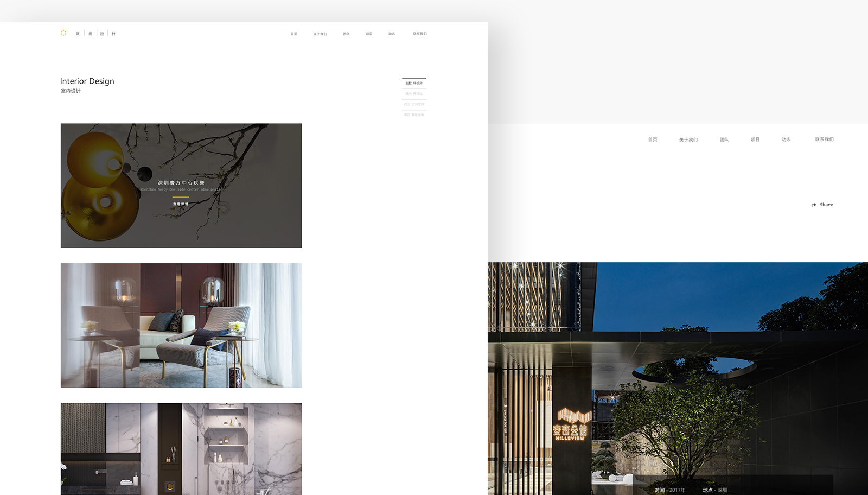Click 首页 in the right page navigation
This screenshot has height=495, width=868.
[653, 139]
